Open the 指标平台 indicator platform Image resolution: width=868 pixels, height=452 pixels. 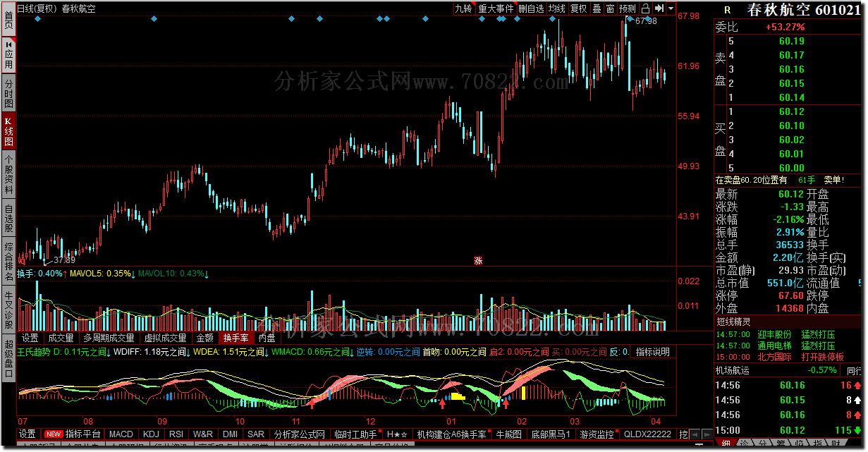pos(73,434)
